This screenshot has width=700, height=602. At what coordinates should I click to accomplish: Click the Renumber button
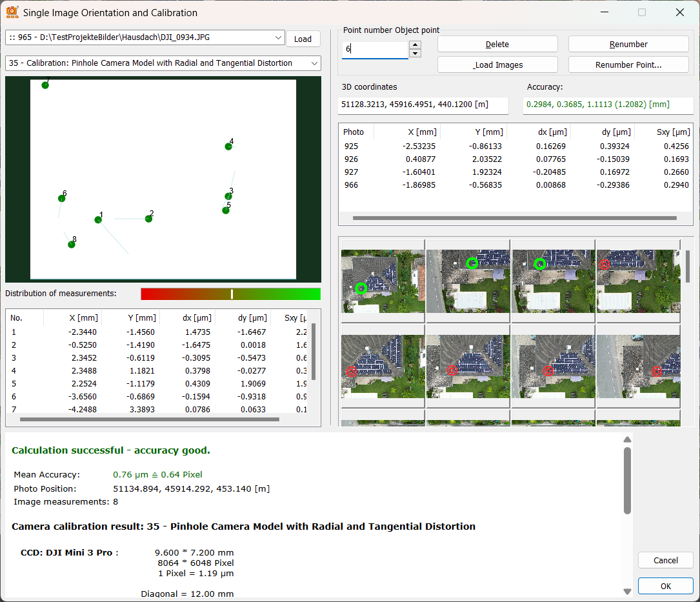pos(628,44)
